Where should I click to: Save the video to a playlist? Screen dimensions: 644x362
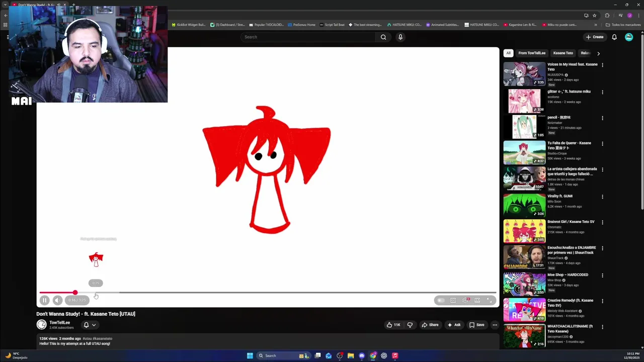click(x=476, y=325)
